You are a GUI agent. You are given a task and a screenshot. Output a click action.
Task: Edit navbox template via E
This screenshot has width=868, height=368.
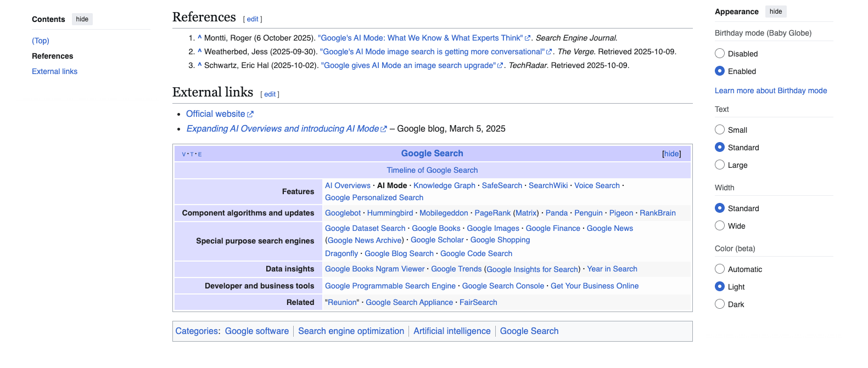200,154
